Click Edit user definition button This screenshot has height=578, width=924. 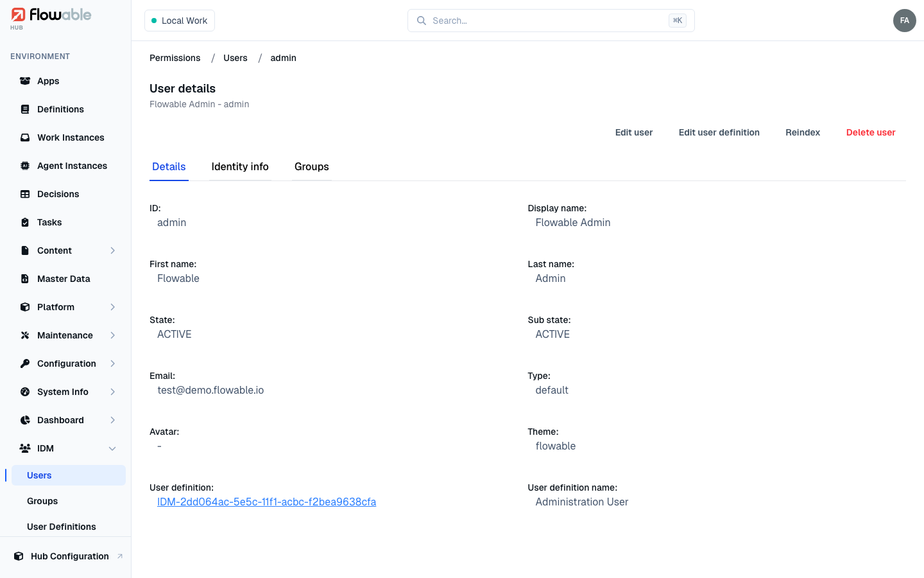[x=719, y=132]
